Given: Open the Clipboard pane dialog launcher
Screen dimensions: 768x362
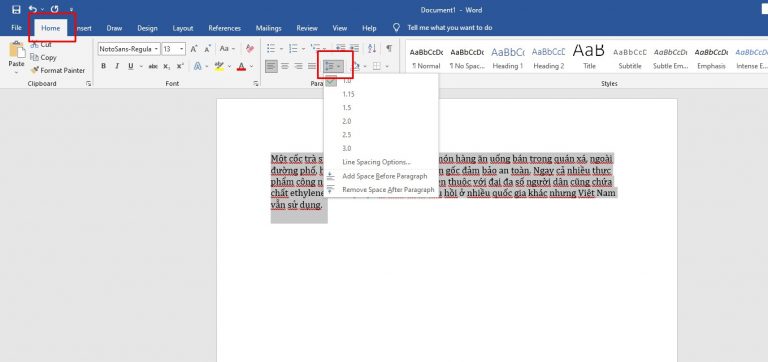Looking at the screenshot, I should pos(89,84).
